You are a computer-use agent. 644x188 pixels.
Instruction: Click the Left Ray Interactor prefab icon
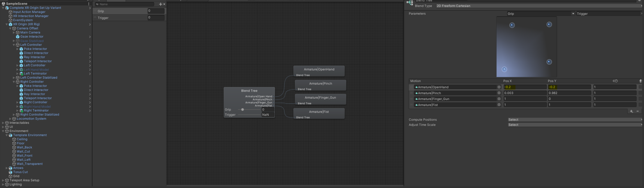[21, 57]
